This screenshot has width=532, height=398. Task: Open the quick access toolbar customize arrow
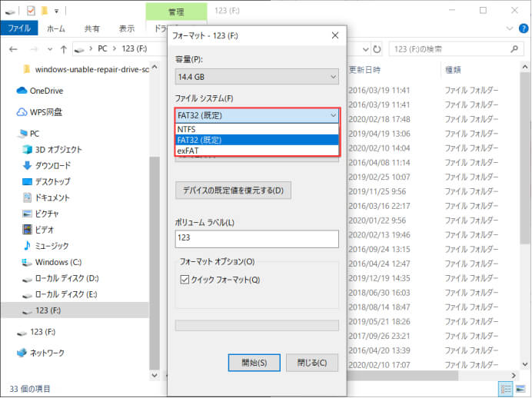pos(57,12)
